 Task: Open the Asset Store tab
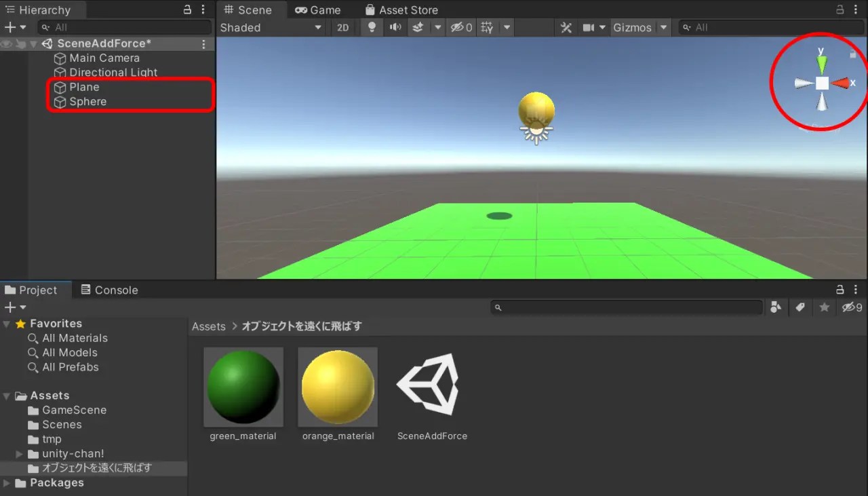click(401, 10)
